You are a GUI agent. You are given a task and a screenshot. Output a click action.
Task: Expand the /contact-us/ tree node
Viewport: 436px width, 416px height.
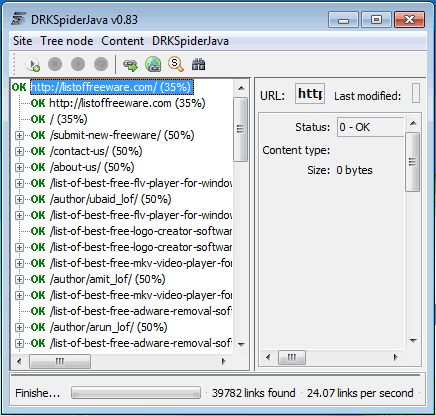19,151
